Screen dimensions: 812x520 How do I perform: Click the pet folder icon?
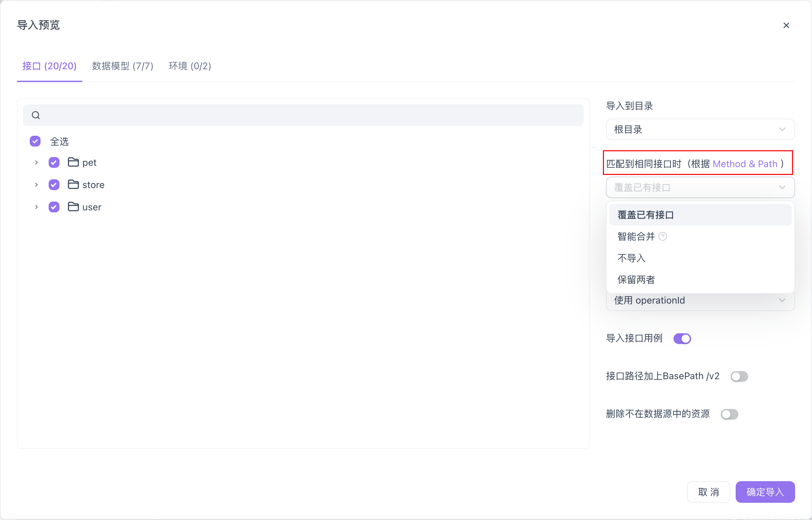(73, 162)
